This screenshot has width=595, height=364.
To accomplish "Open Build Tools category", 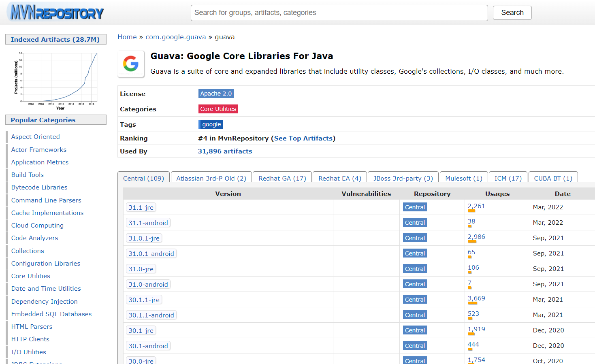I will point(28,175).
